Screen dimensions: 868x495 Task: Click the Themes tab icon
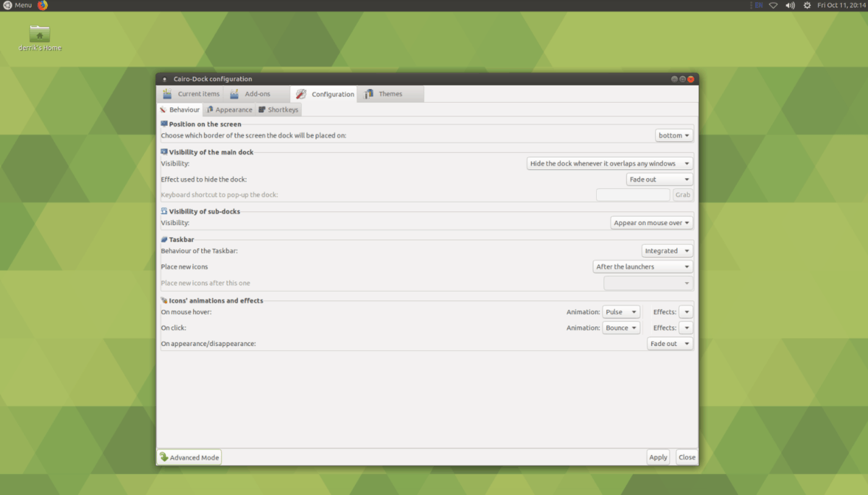point(367,93)
